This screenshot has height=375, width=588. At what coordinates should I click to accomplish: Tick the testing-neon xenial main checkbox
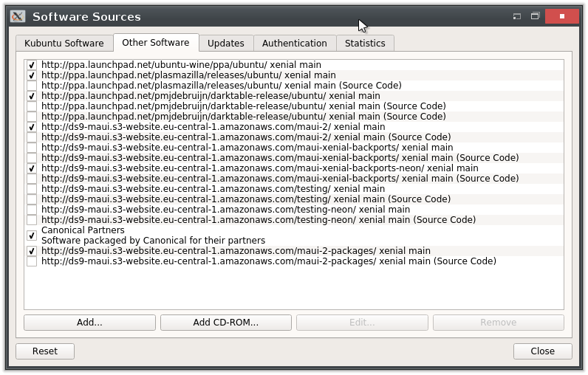point(32,210)
